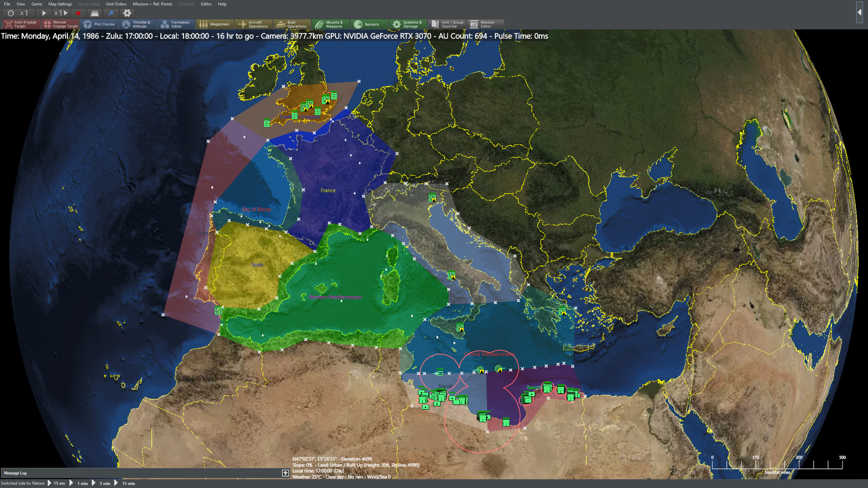Select the Spain zone label

tap(257, 264)
